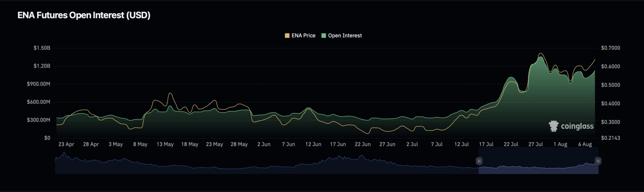Click the $0.4000 right axis label

pos(610,103)
